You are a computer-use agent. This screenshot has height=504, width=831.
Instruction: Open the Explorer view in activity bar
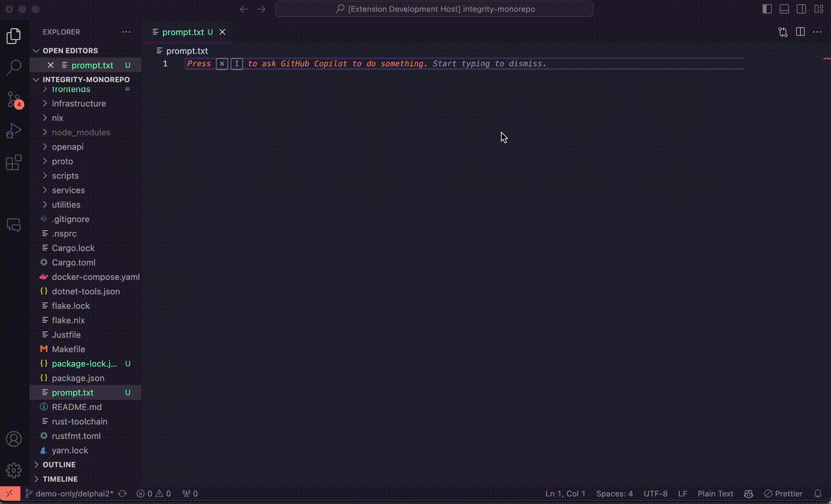(x=14, y=36)
